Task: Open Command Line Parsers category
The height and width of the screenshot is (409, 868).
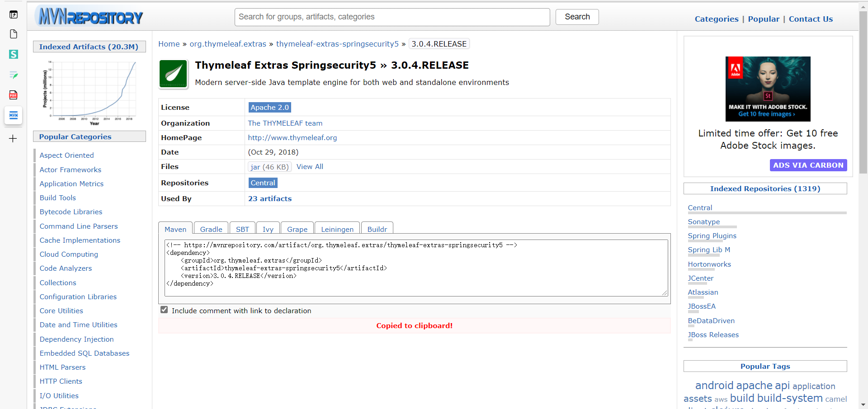Action: 79,226
